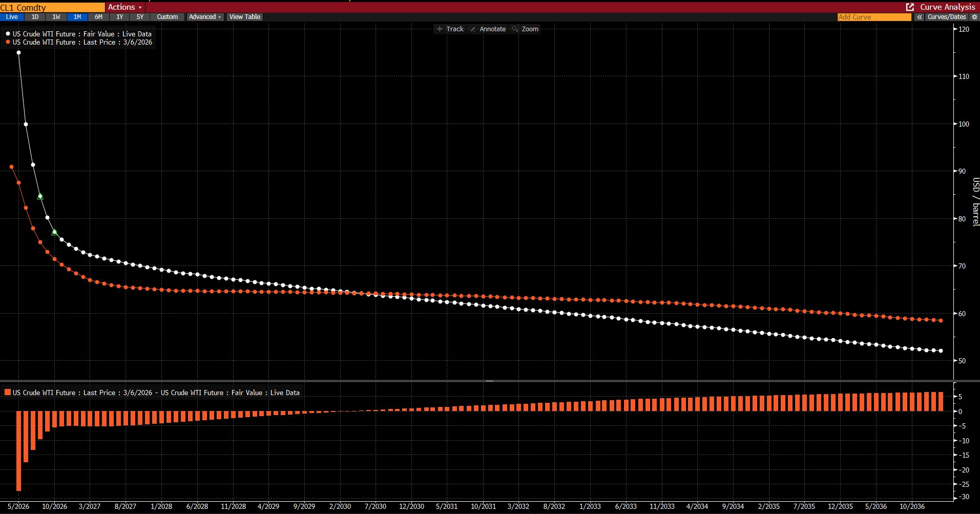Viewport: 980px width, 514px height.
Task: Activate the Track crosshair tool
Action: click(x=450, y=29)
